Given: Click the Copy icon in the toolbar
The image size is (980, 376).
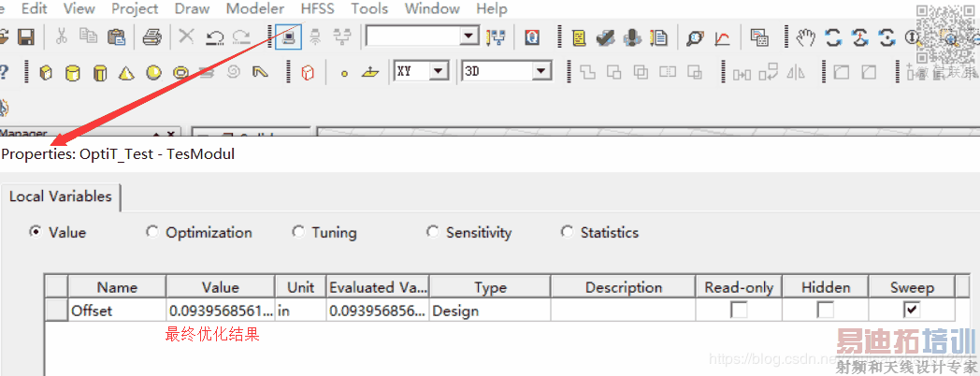Looking at the screenshot, I should pos(88,37).
